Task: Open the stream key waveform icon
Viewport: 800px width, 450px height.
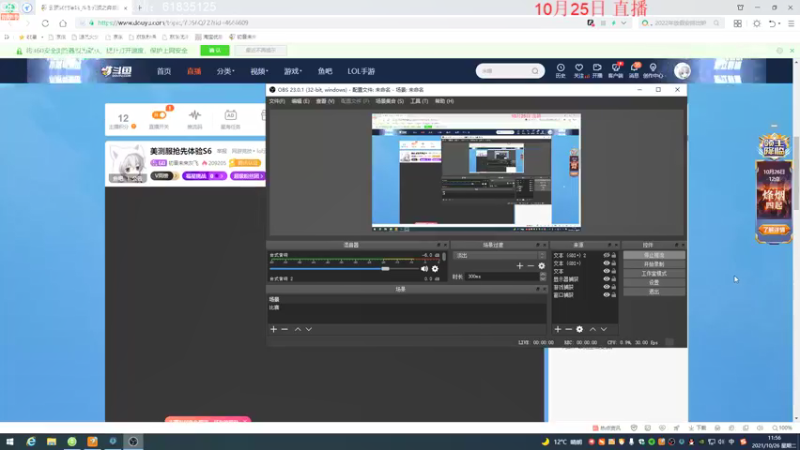Action: tap(194, 119)
